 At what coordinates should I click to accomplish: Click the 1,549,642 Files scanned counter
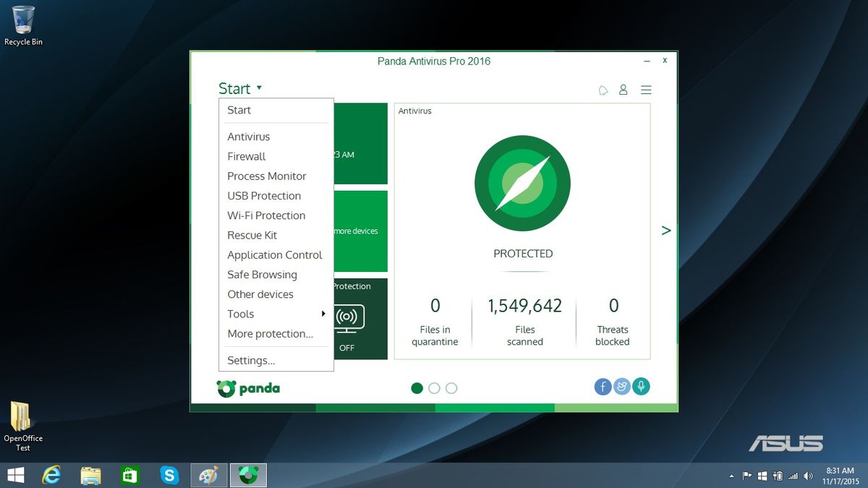[x=524, y=322]
